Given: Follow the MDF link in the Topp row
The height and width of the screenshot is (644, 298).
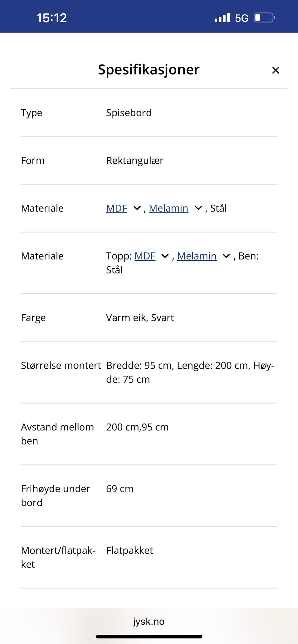Looking at the screenshot, I should pos(145,256).
